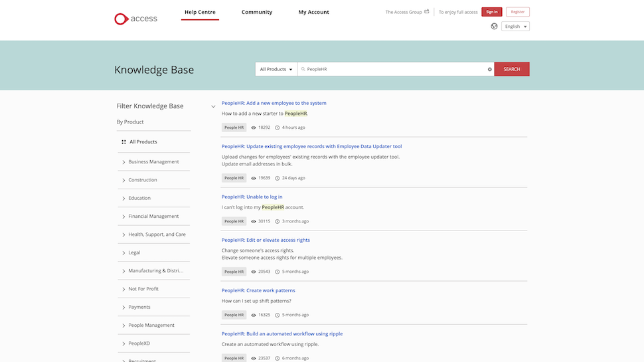Click People HR tag under Add a new employee
This screenshot has width=644, height=362.
(234, 128)
